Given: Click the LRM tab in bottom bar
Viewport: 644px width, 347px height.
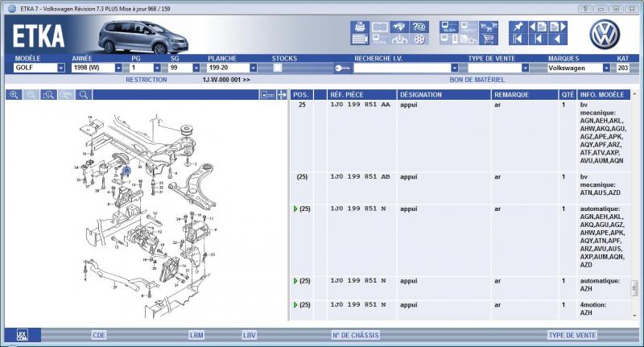Looking at the screenshot, I should point(196,335).
